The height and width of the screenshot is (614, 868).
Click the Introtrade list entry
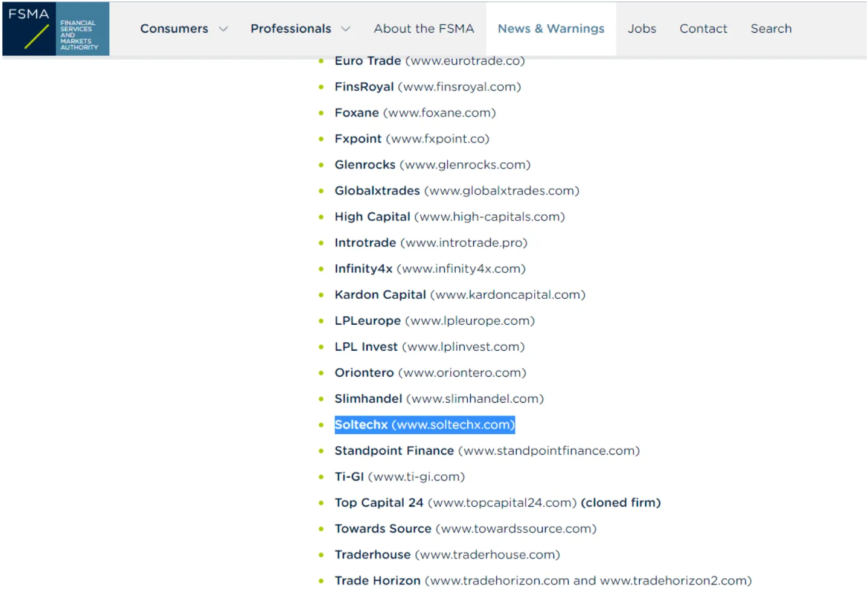coord(431,243)
